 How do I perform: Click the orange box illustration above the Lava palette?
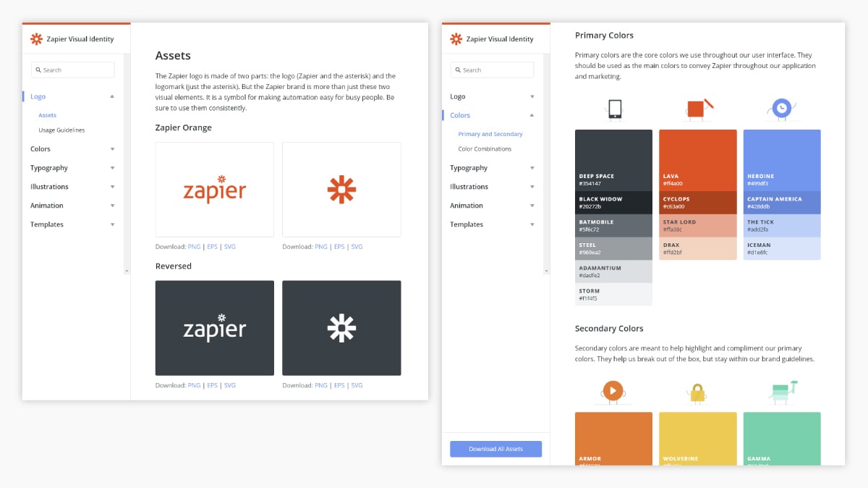coord(697,109)
